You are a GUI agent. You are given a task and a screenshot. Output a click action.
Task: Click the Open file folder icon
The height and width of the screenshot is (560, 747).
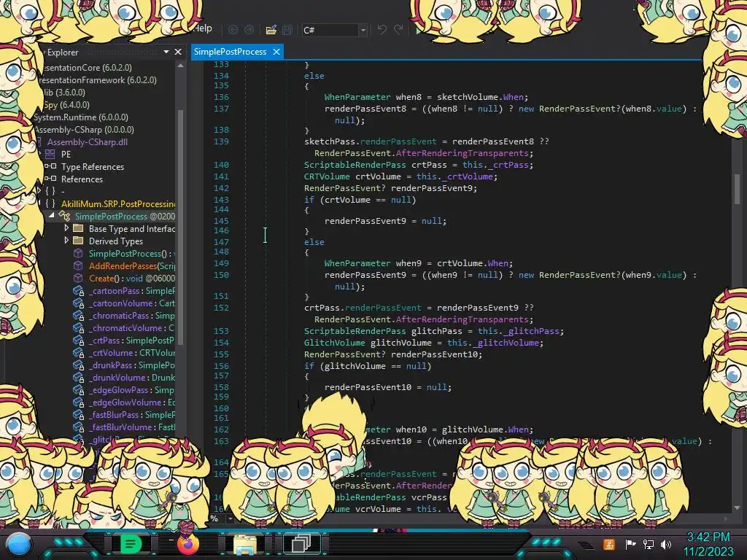point(271,30)
